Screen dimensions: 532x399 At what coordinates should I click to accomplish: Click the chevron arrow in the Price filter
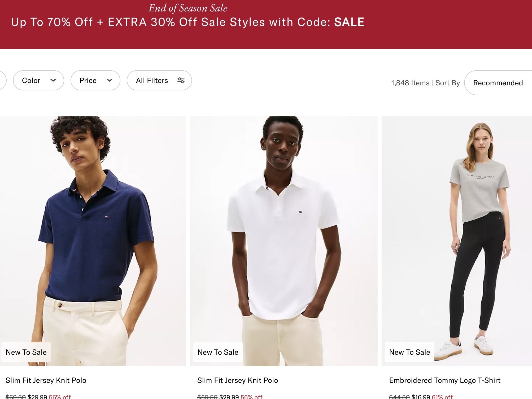click(110, 80)
